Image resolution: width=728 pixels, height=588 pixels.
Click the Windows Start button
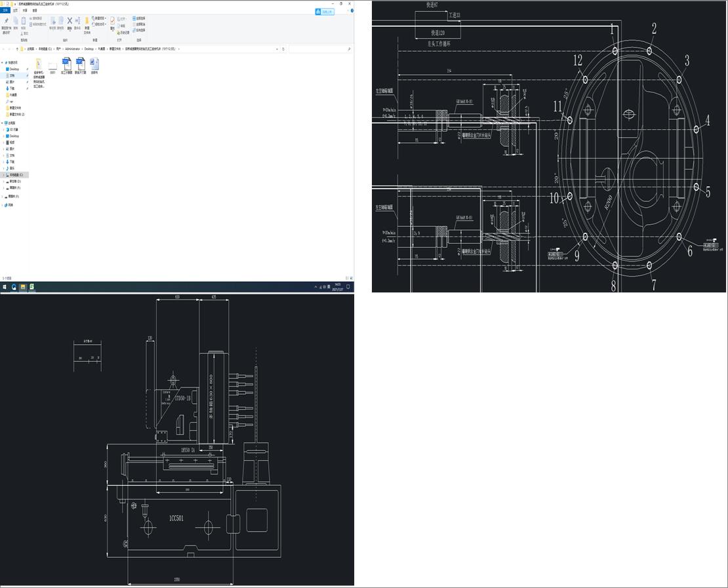(x=5, y=287)
